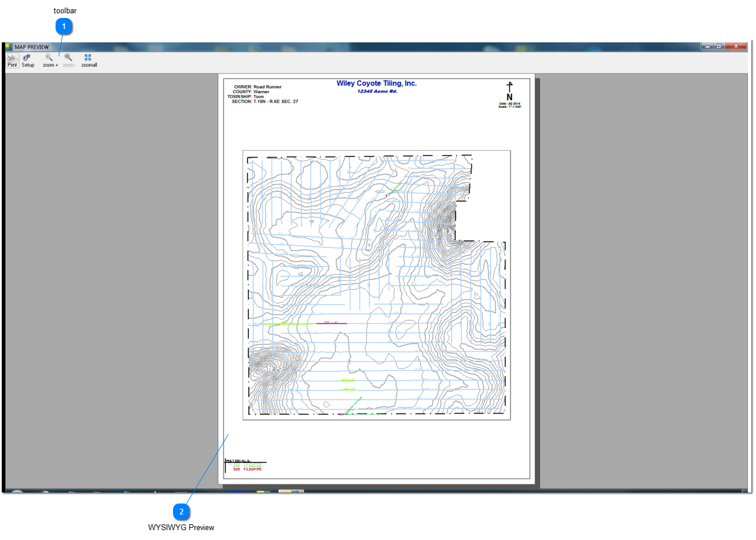Image resolution: width=756 pixels, height=540 pixels.
Task: Click the MAP PREVIEW title bar text
Action: (x=32, y=46)
